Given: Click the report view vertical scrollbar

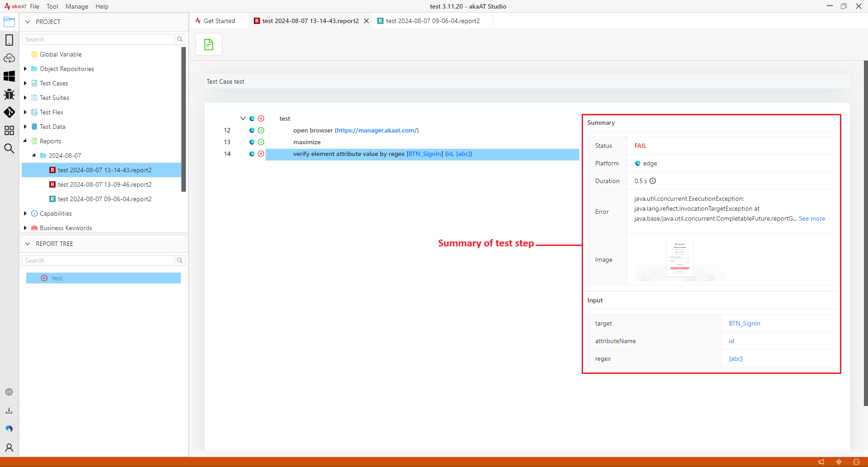Looking at the screenshot, I should (x=866, y=233).
